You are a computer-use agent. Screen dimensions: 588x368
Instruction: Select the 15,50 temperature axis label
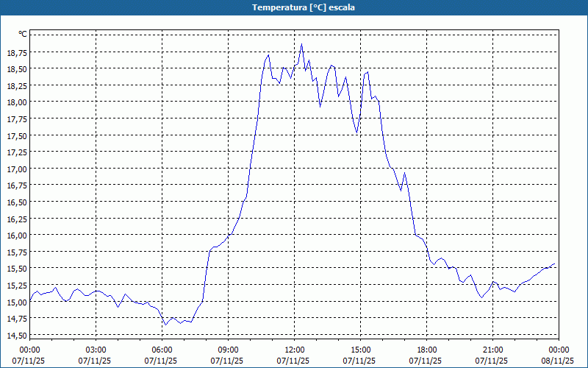[x=17, y=269]
